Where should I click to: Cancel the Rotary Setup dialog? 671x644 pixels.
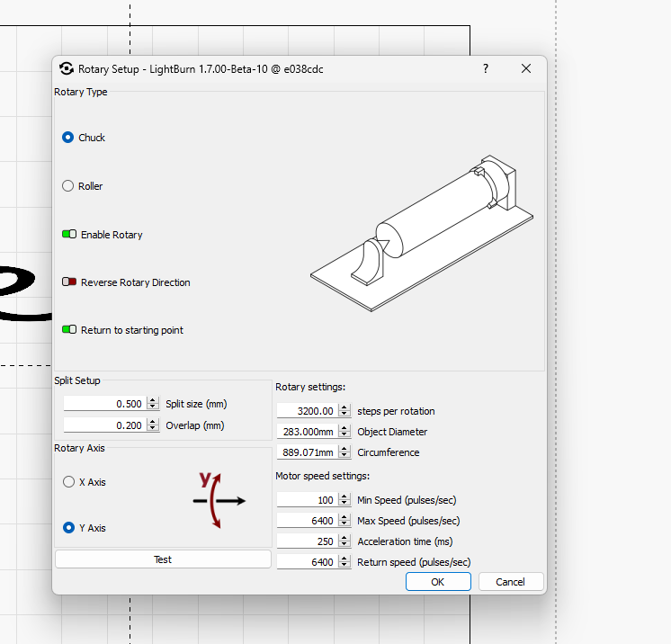pyautogui.click(x=511, y=582)
